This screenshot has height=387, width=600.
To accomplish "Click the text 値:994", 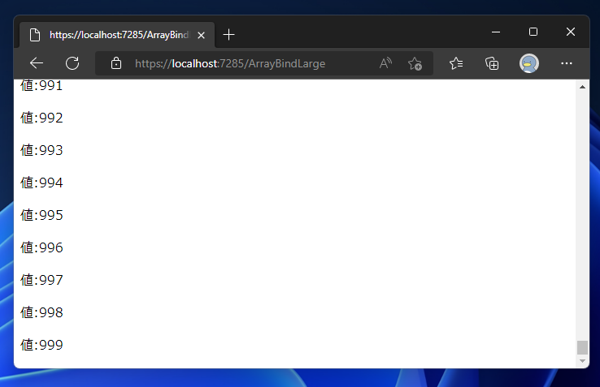I will pos(42,183).
